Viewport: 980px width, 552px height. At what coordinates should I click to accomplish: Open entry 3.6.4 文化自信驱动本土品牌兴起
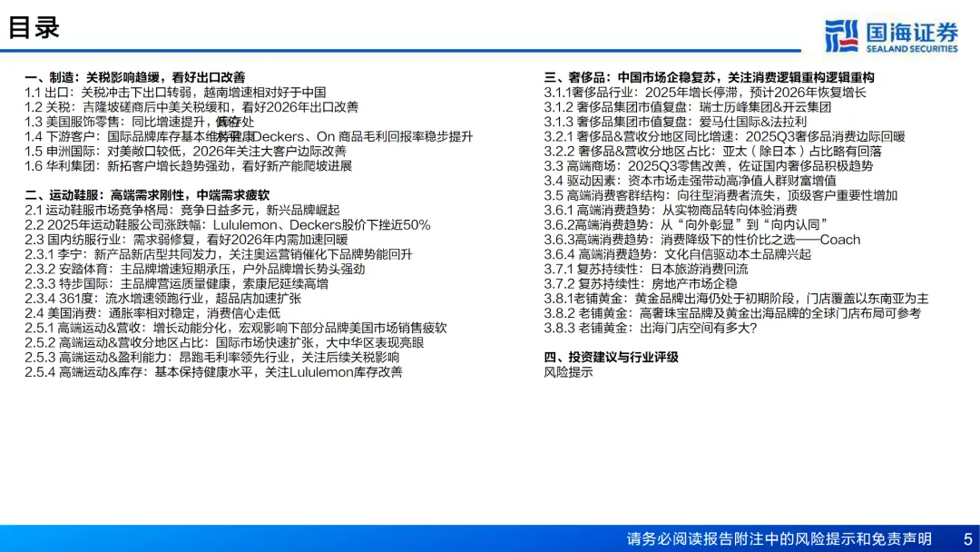click(x=678, y=254)
